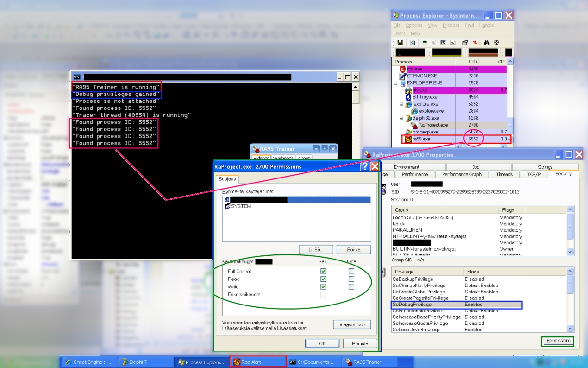
Task: Click the delphi32.exe process icon
Action: click(408, 118)
